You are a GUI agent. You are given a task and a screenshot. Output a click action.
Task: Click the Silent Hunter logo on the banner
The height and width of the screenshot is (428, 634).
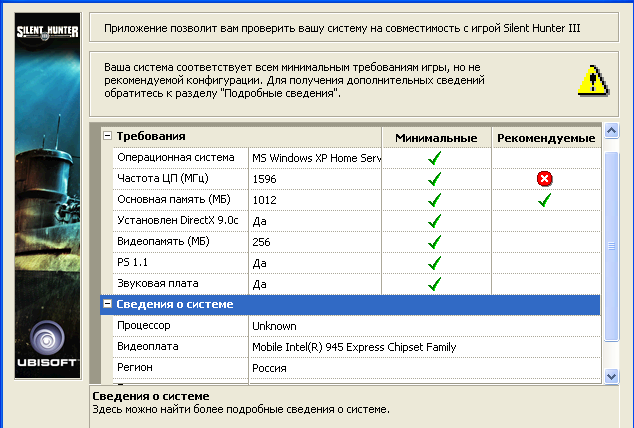pyautogui.click(x=47, y=32)
